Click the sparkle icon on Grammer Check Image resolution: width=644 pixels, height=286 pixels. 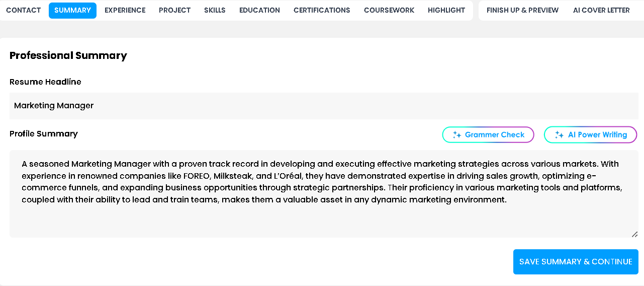tap(456, 135)
